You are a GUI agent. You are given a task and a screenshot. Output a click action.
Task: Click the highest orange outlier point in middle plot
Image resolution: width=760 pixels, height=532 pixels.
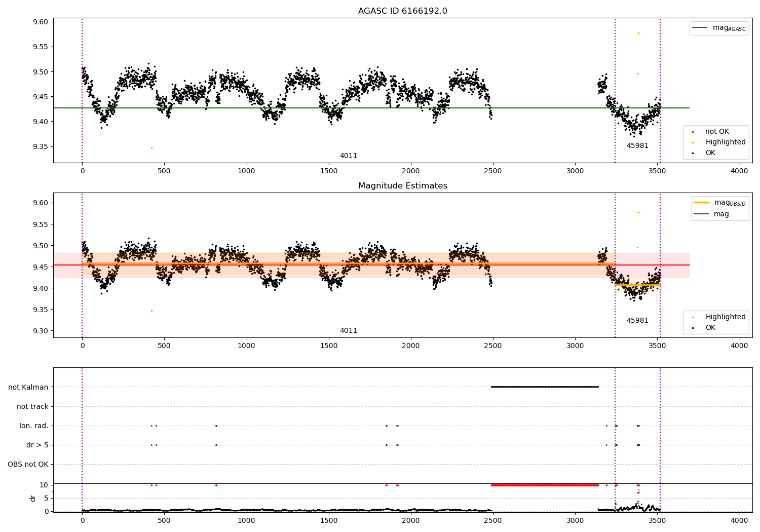point(638,212)
